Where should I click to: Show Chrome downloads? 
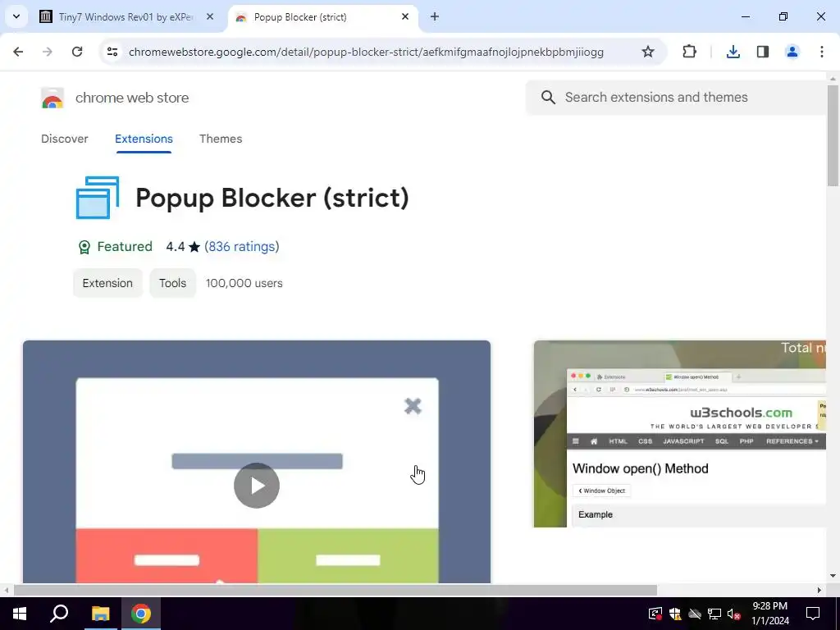733,52
